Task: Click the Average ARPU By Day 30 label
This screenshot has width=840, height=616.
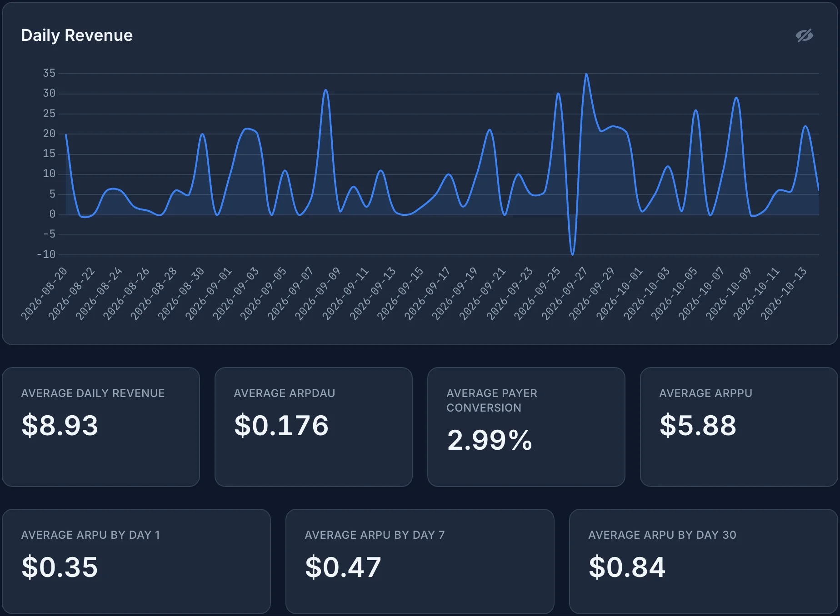Action: [662, 535]
